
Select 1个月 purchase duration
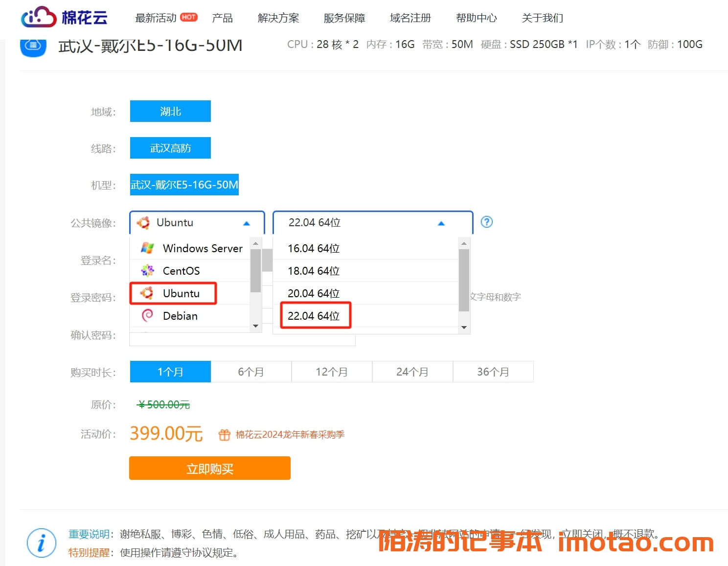[x=170, y=372]
